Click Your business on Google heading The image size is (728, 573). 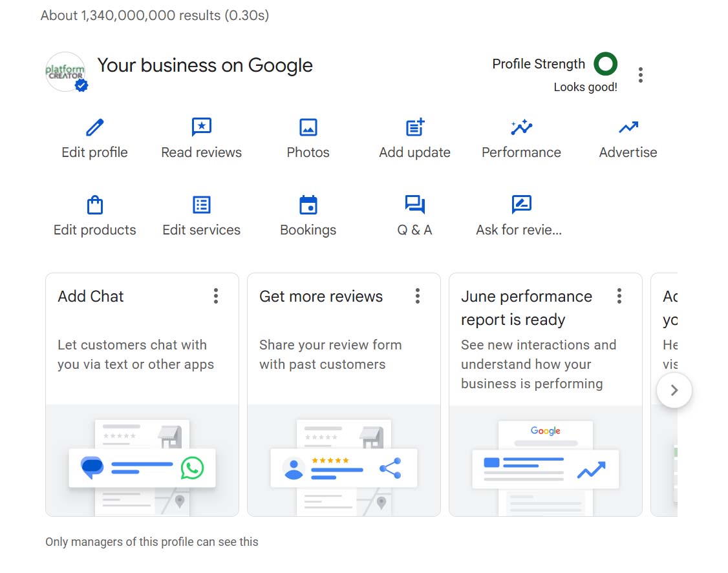point(205,65)
